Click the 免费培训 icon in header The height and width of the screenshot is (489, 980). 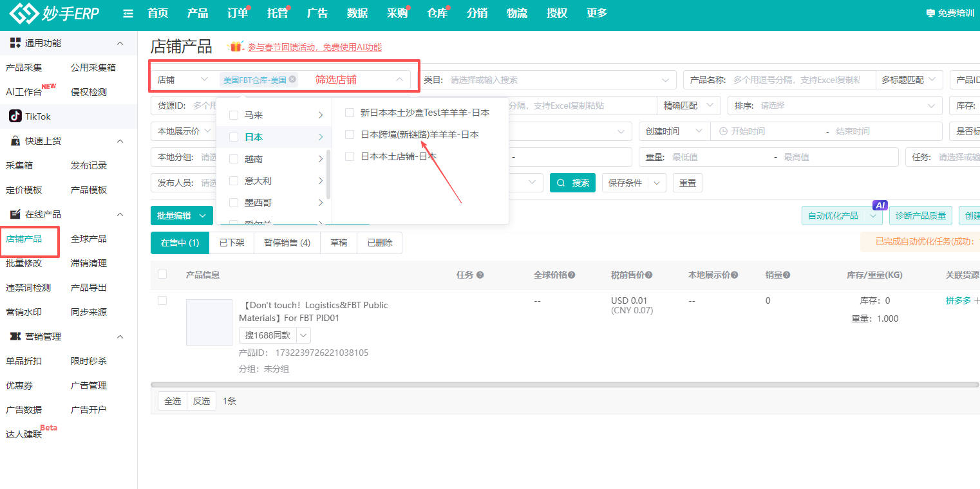click(x=930, y=14)
